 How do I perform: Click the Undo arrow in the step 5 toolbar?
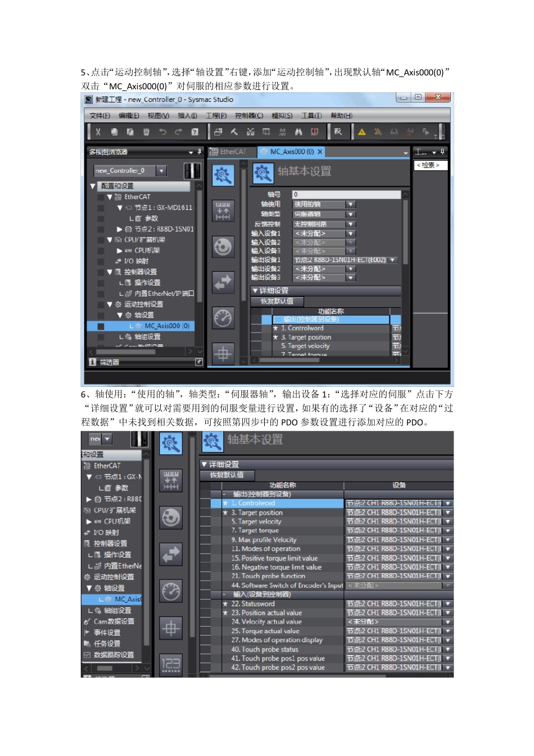coord(162,132)
